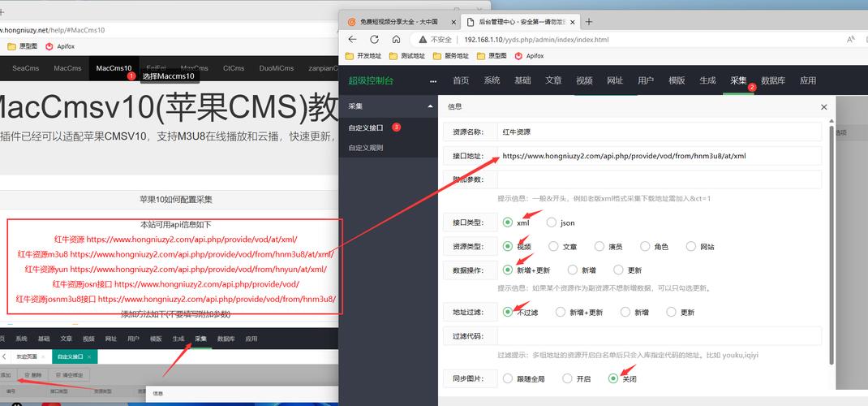This screenshot has height=406, width=868.
Task: Choose 角色 as 资源类型
Action: tap(645, 246)
